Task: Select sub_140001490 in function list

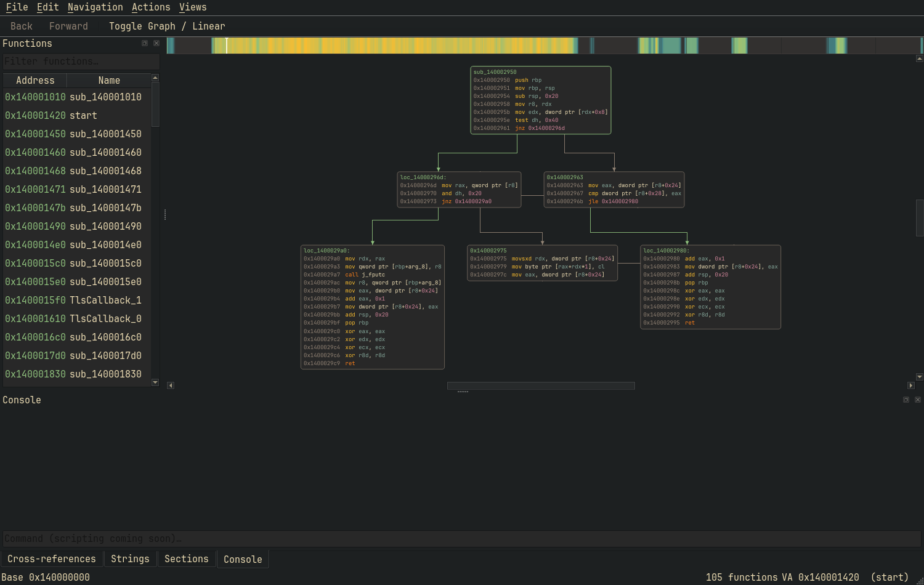Action: click(x=77, y=227)
